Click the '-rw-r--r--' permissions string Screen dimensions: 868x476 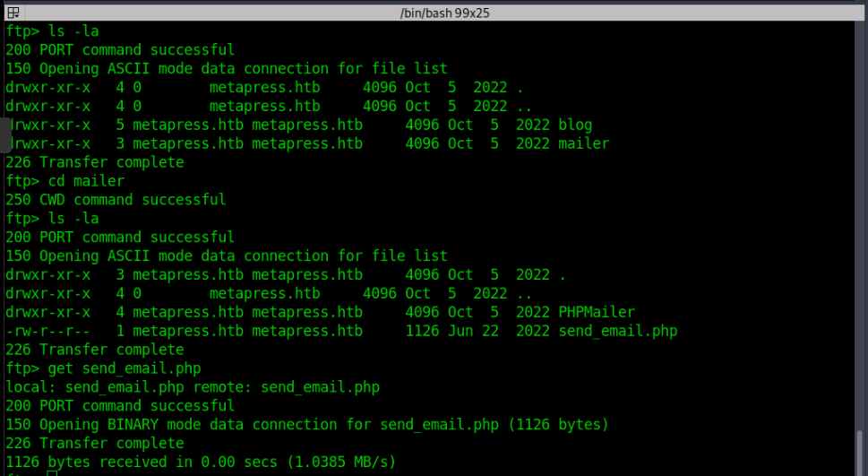[x=47, y=331]
